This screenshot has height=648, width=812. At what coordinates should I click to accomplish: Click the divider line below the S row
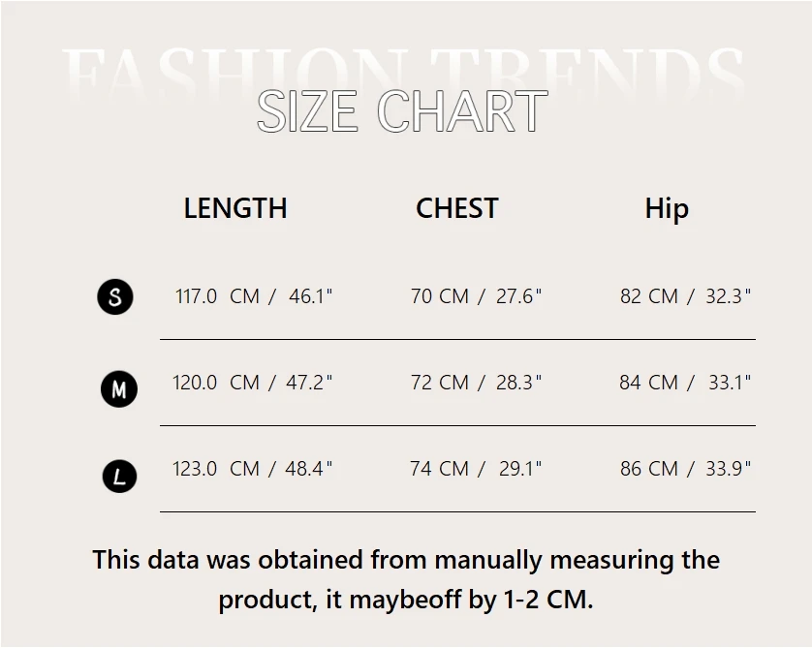457,340
